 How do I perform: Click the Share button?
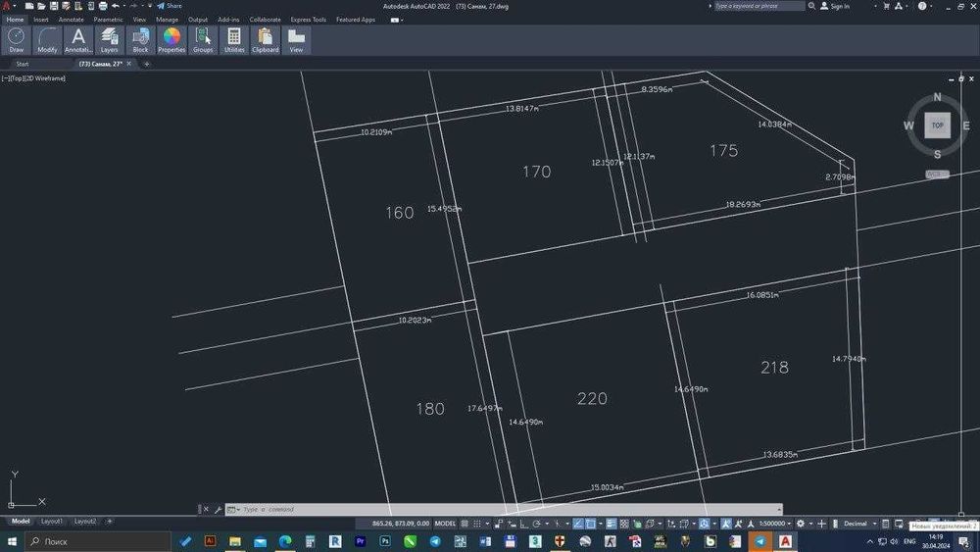click(x=170, y=6)
